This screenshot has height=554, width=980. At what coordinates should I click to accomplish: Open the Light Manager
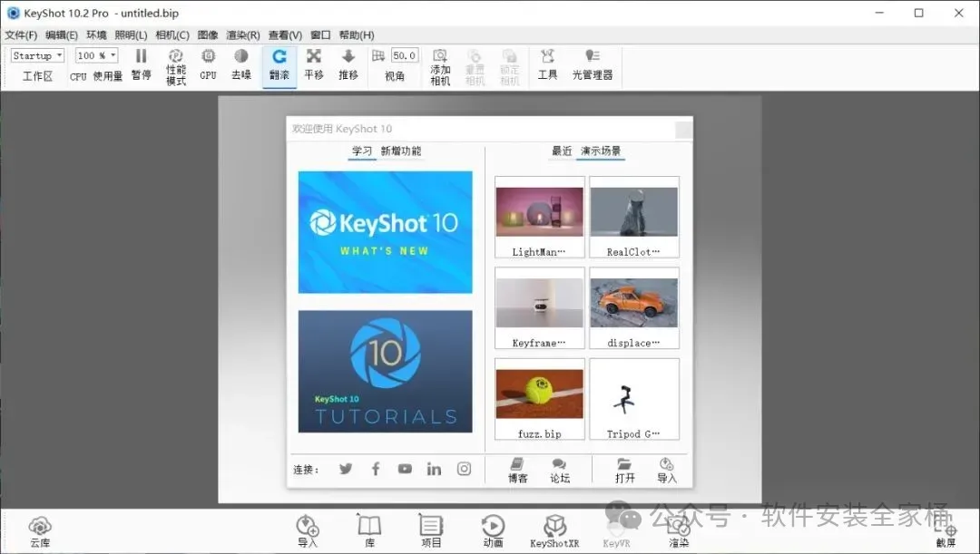593,65
